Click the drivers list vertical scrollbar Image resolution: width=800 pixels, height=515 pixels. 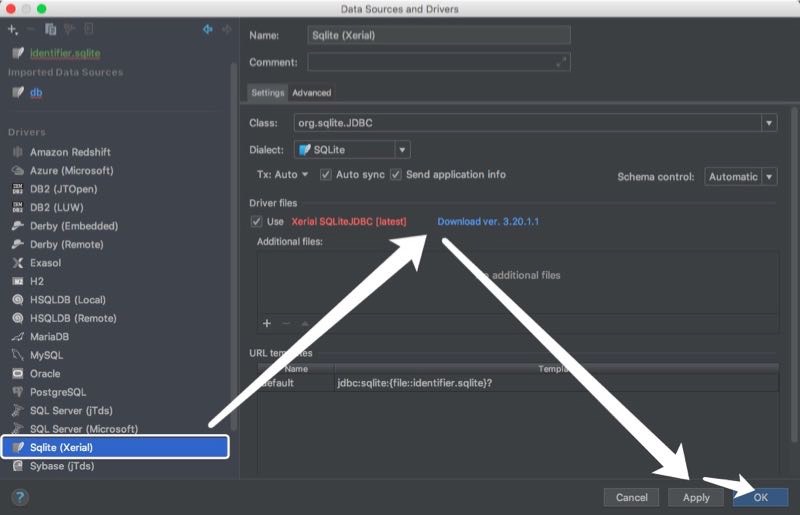234,246
